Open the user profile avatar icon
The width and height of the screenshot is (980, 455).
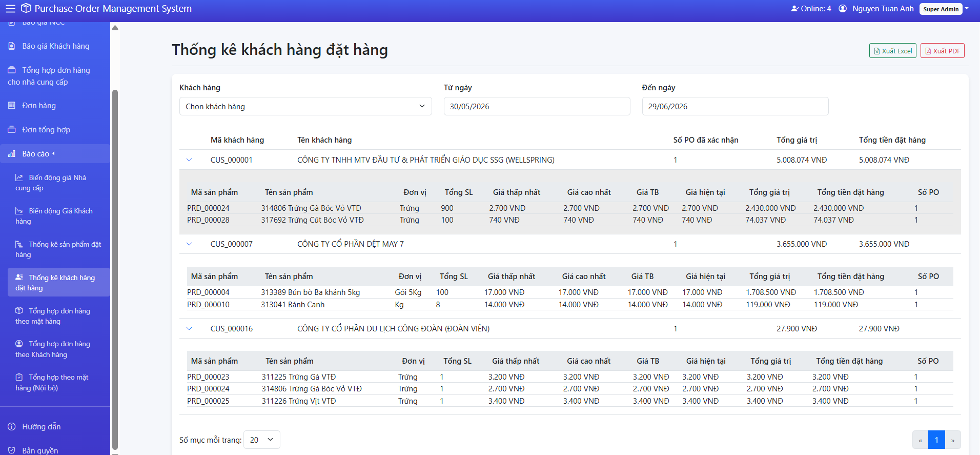[x=843, y=9]
